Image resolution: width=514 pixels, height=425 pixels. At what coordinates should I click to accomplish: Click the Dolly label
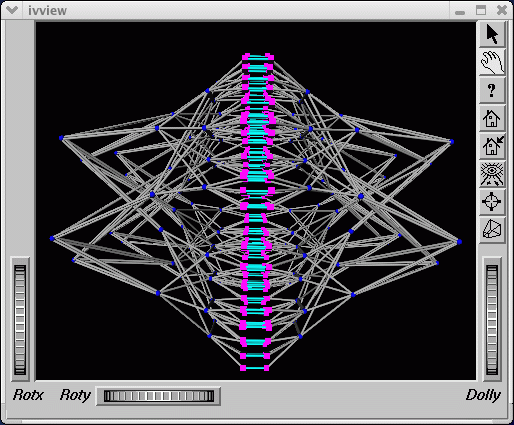pos(483,396)
